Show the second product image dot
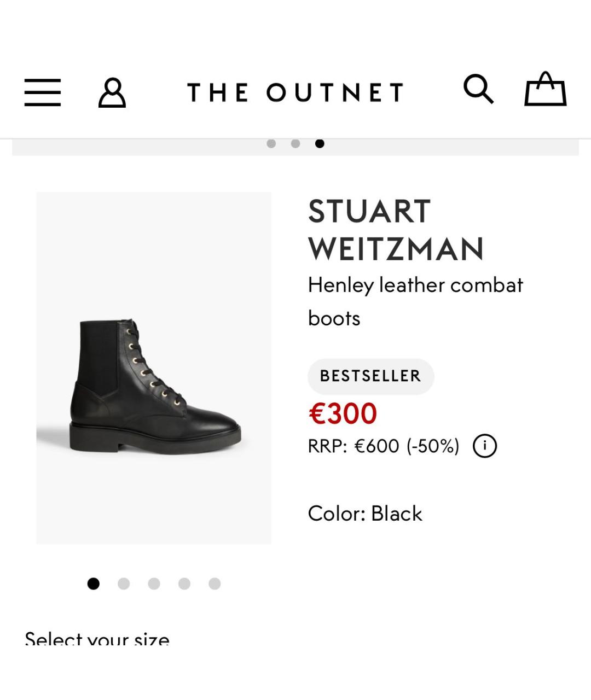Viewport: 591px width, 700px height. pyautogui.click(x=124, y=584)
